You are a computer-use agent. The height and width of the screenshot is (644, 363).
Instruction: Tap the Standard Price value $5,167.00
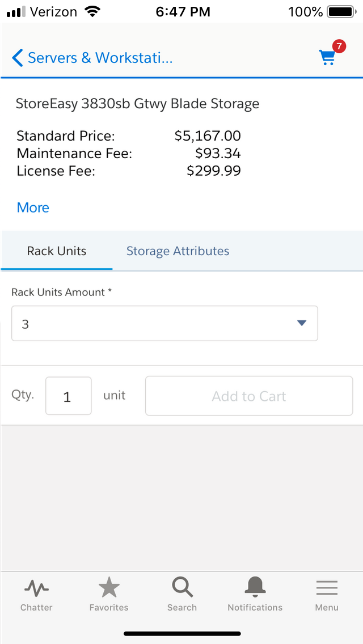pyautogui.click(x=208, y=136)
